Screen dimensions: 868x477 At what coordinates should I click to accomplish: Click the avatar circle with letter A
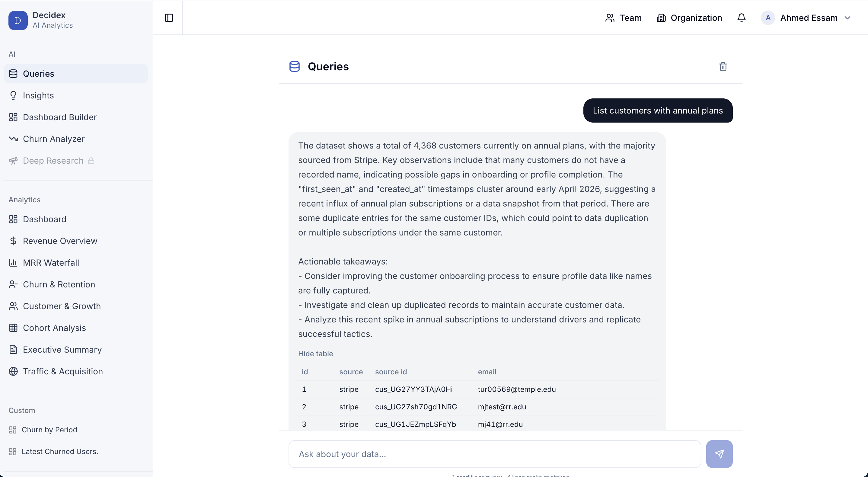[768, 18]
